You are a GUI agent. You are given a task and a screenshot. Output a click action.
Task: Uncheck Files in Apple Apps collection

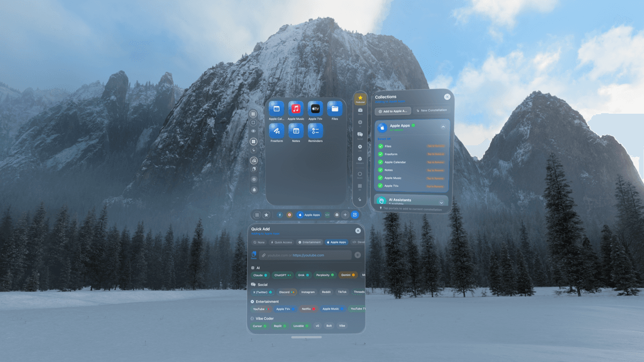pyautogui.click(x=380, y=146)
